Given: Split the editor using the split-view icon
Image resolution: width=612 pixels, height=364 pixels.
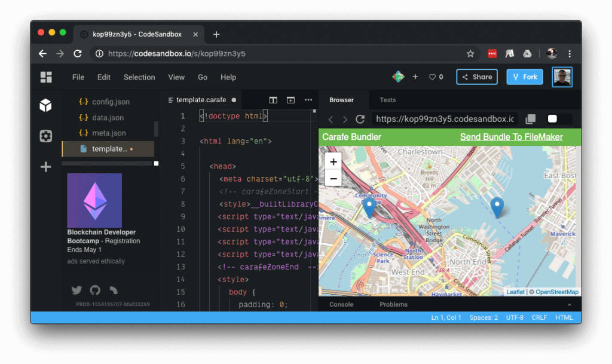Looking at the screenshot, I should (x=273, y=100).
